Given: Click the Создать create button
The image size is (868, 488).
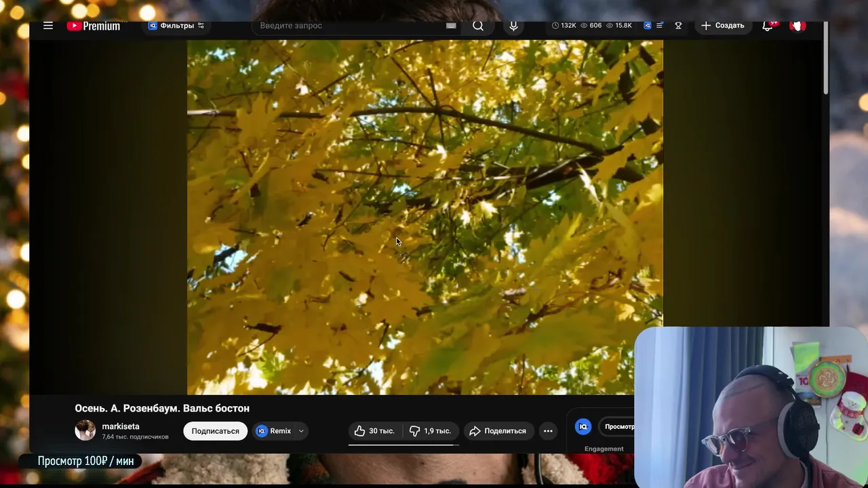Looking at the screenshot, I should [723, 26].
